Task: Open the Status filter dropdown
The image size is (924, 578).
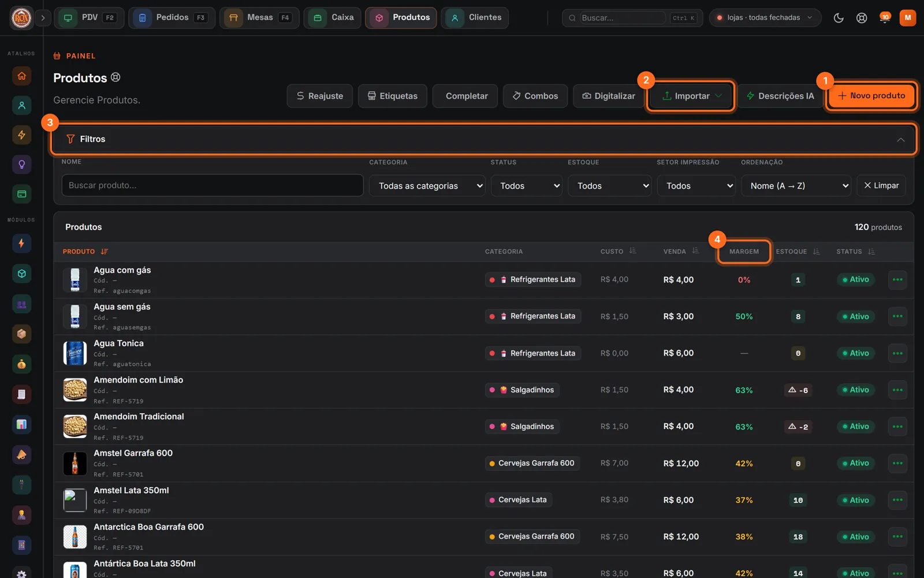Action: pos(527,186)
